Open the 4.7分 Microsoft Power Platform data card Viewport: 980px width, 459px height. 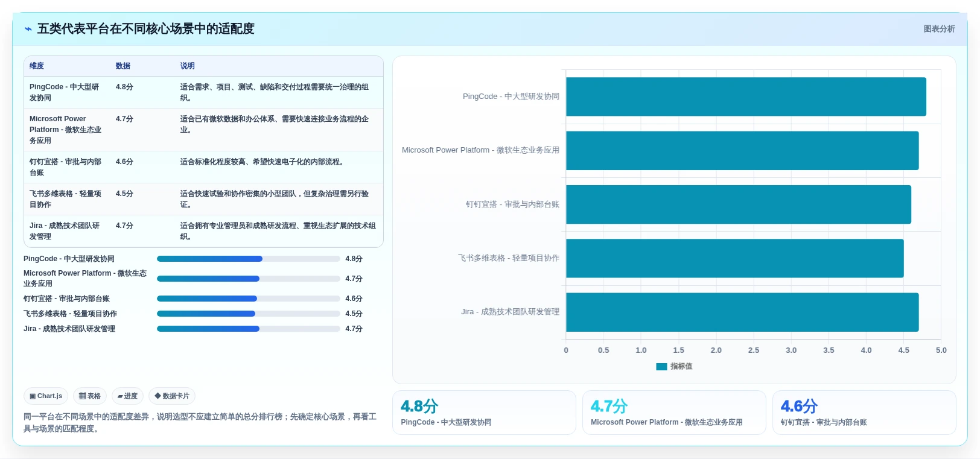674,413
